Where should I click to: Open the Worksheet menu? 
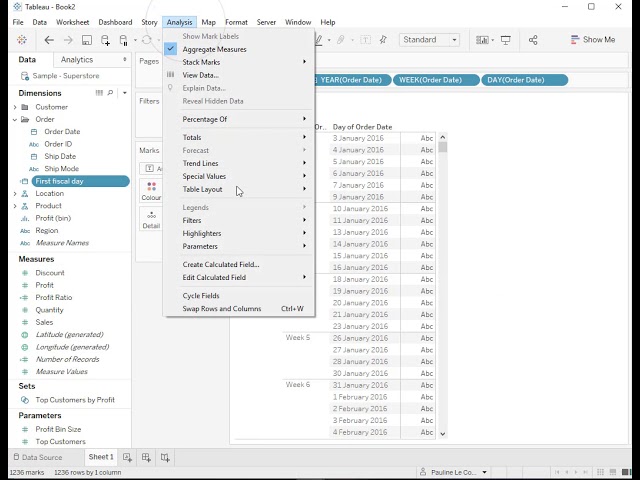(x=73, y=22)
